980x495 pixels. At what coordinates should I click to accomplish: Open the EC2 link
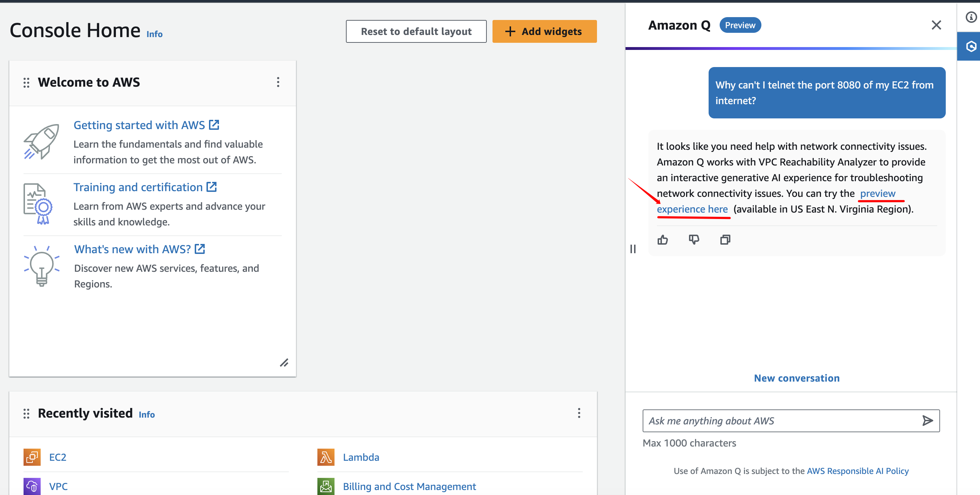pyautogui.click(x=58, y=457)
